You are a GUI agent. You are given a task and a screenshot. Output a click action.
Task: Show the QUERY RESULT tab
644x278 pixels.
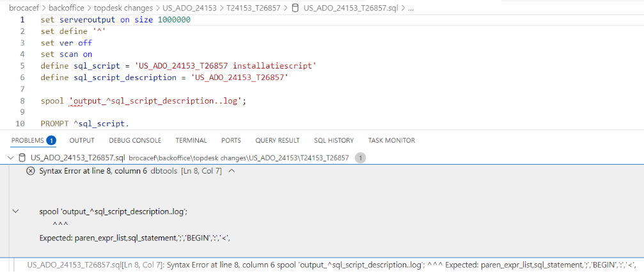pos(277,140)
